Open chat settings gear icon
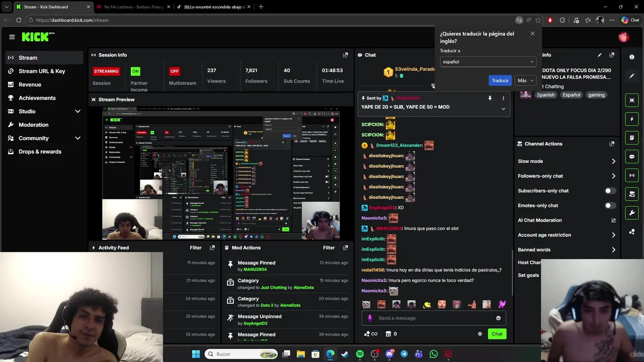The width and height of the screenshot is (644, 362). 480,334
